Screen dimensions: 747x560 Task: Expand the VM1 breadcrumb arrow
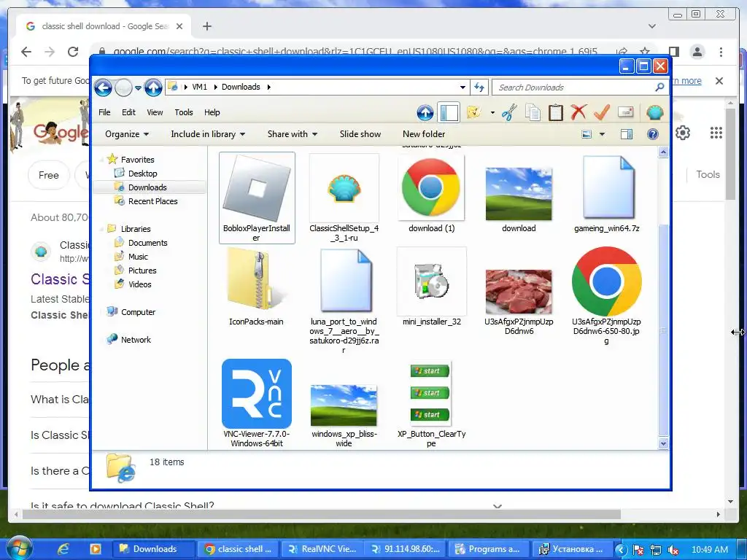[x=216, y=87]
